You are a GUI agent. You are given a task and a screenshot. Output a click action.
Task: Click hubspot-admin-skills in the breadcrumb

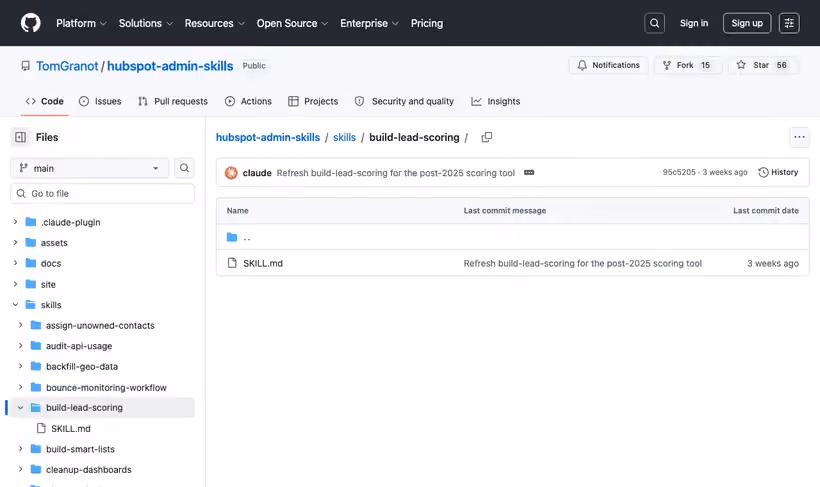[268, 137]
